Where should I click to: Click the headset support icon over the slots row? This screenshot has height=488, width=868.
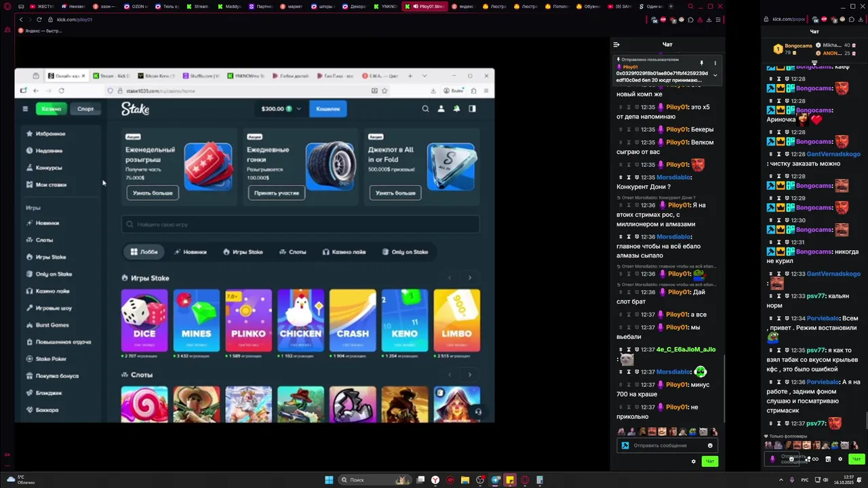(478, 411)
